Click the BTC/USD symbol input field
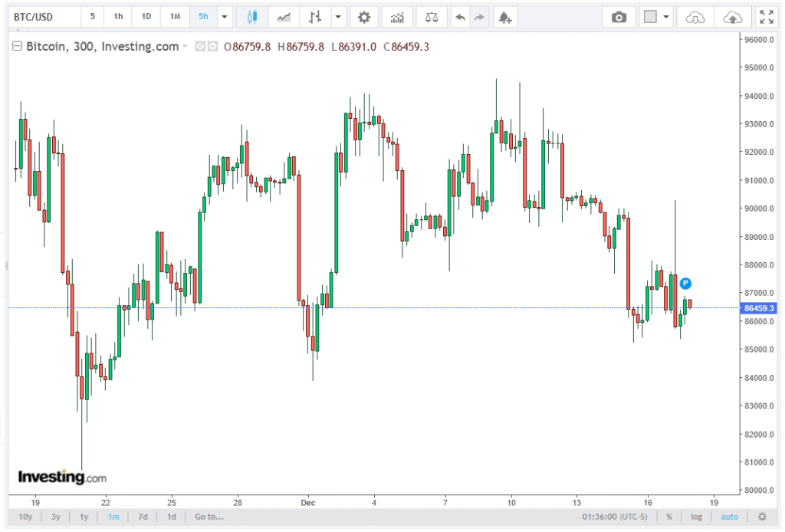 tap(42, 17)
